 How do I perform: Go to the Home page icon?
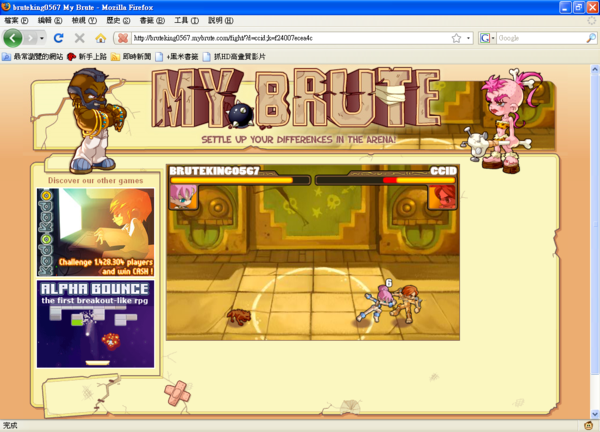(x=101, y=38)
